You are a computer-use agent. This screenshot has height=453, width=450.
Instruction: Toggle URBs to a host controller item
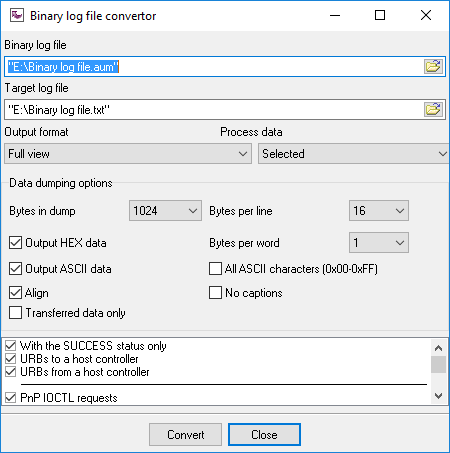(11, 359)
